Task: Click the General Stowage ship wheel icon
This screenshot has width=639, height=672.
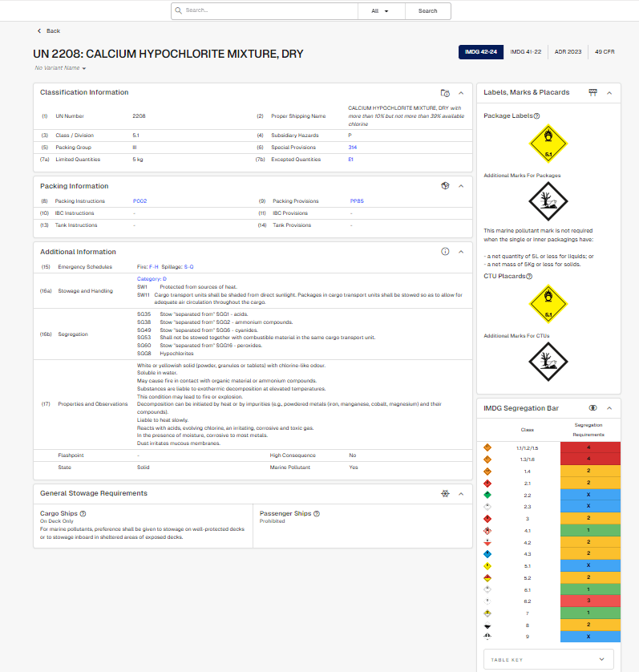Action: pyautogui.click(x=446, y=493)
